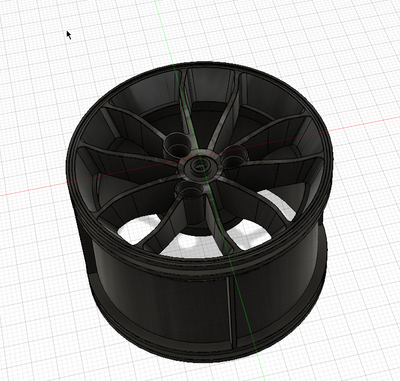
Task: Select the white spoke opening right of the hub
Action: 248,235
